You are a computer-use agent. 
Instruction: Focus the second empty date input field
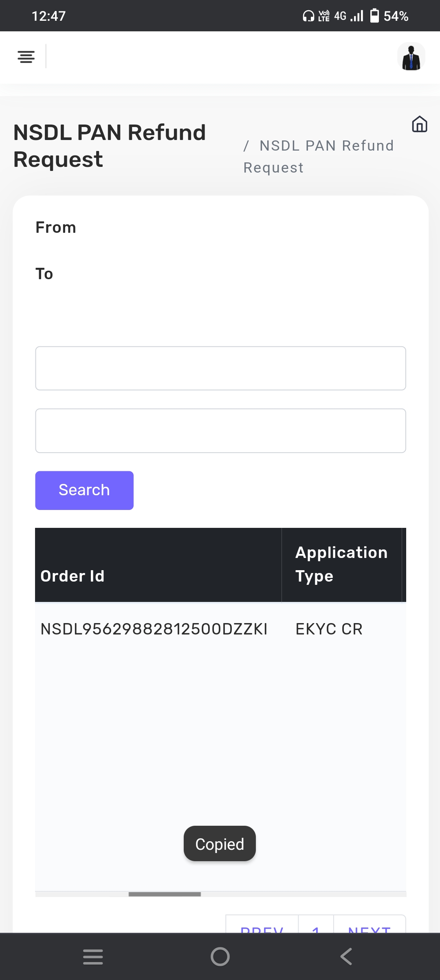pos(220,431)
